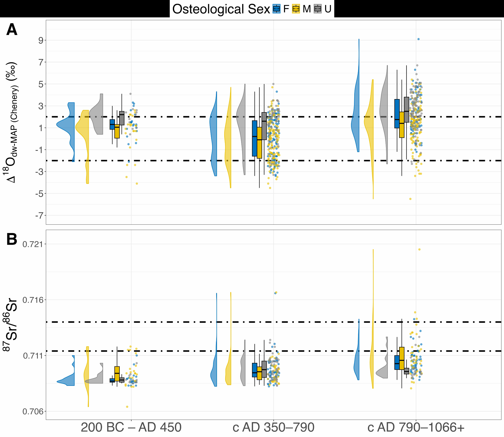Click the 200 BC – AD 450 axis label

click(131, 427)
